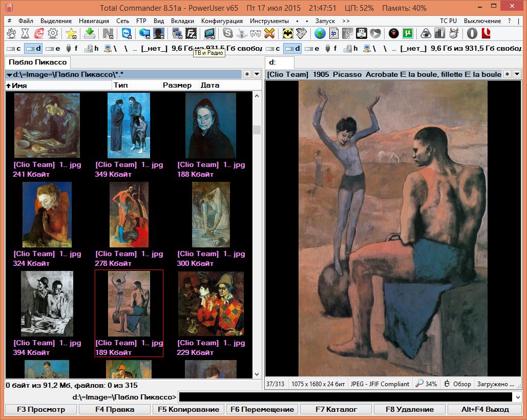Click F6 Перемещение button
Screen dimensions: 527x420
coord(262,409)
